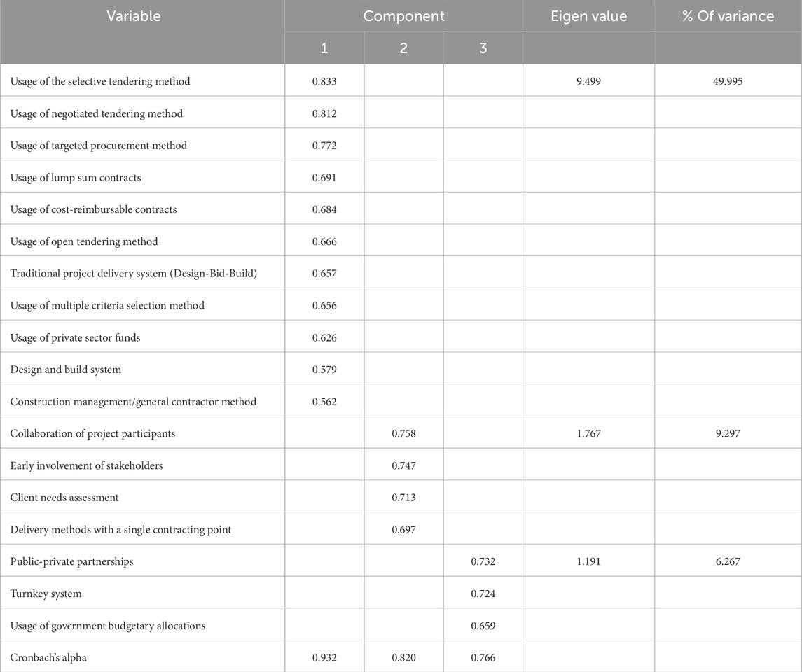Click 'Usage of open tendering method'
Screen dimensions: 802x672
tap(84, 241)
